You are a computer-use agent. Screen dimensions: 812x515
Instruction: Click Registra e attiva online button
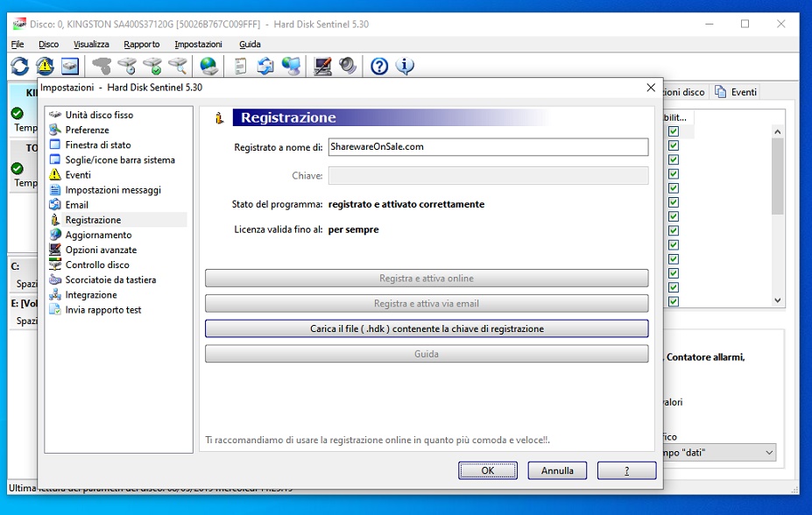click(427, 279)
